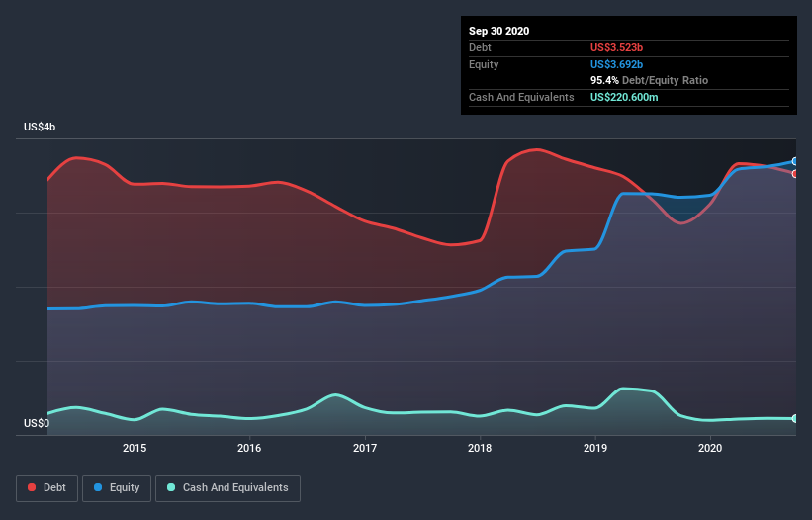Click the Equity label in the tooltip
Viewport: 812px width, 520px height.
(x=484, y=64)
